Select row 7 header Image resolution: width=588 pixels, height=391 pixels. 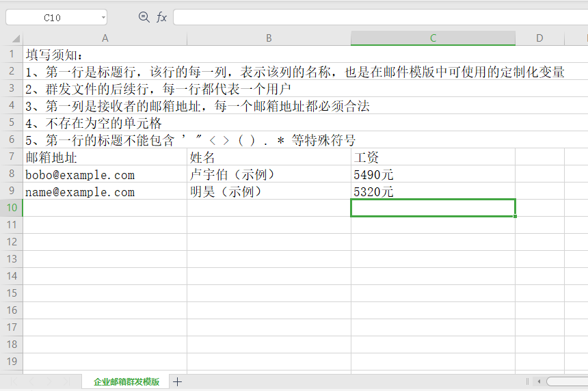pos(11,157)
